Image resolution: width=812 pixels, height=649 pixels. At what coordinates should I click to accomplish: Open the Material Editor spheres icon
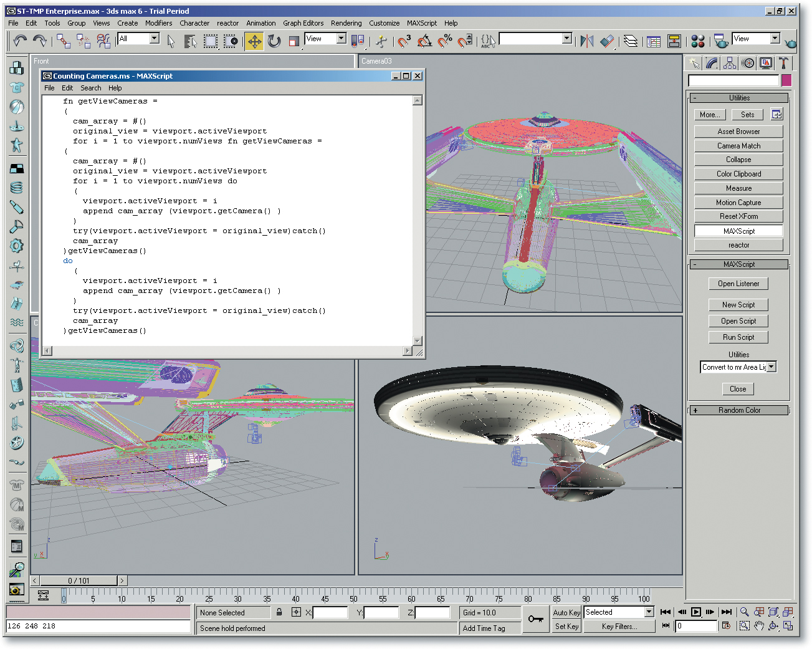tap(698, 41)
